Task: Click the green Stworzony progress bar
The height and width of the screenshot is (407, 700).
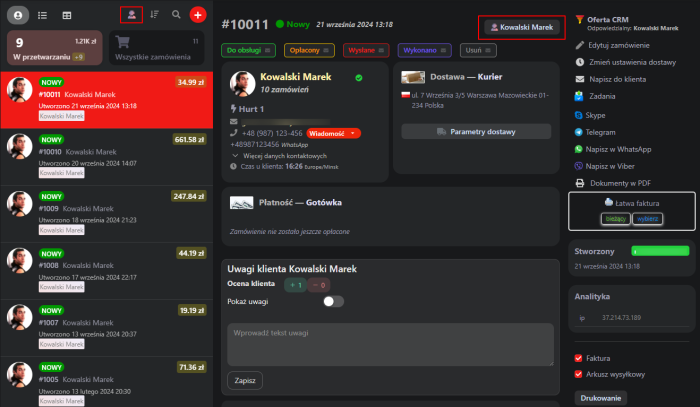Action: (661, 251)
